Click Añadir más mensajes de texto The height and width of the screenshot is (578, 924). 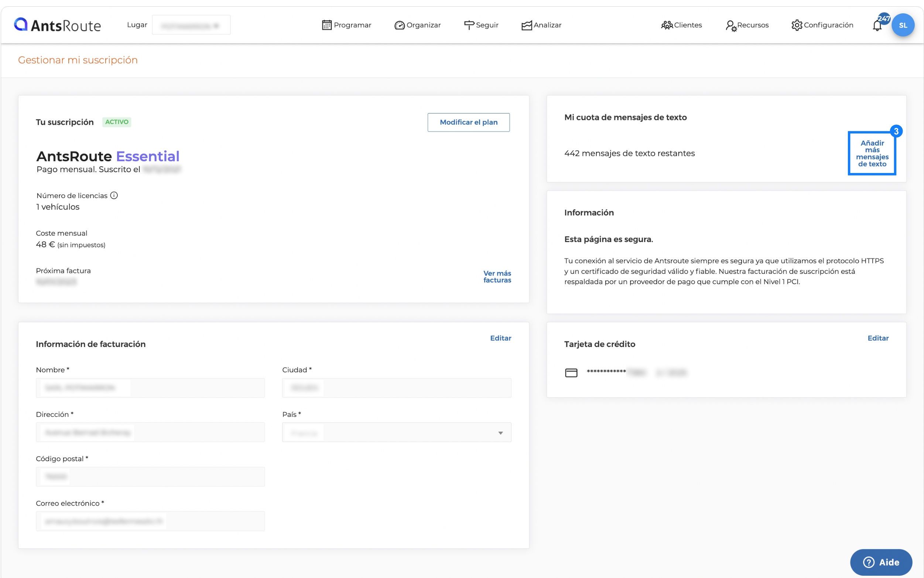point(872,153)
